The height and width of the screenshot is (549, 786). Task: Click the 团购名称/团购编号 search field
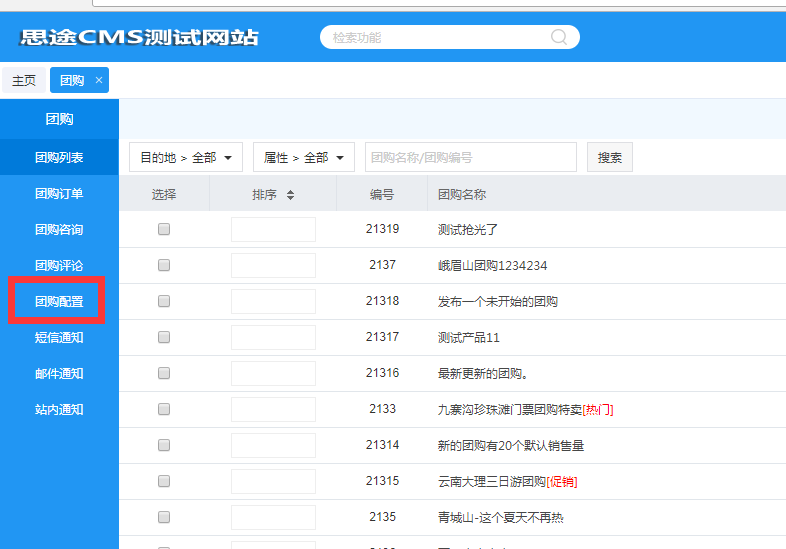(470, 158)
